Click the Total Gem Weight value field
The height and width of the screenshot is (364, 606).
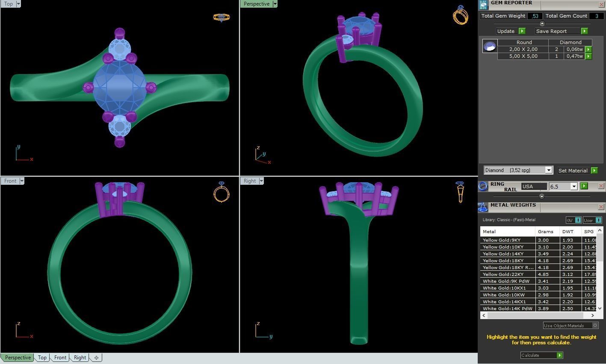click(535, 16)
